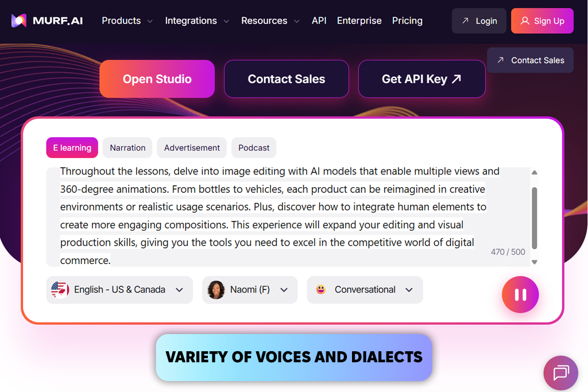Viewport: 588px width, 392px height.
Task: Click the Murf.AI logo icon
Action: [19, 21]
